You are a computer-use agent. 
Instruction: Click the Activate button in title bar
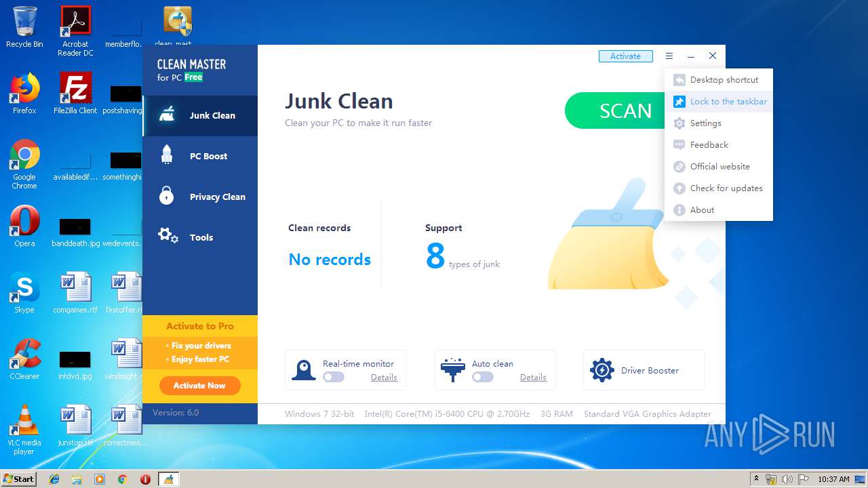click(x=625, y=56)
